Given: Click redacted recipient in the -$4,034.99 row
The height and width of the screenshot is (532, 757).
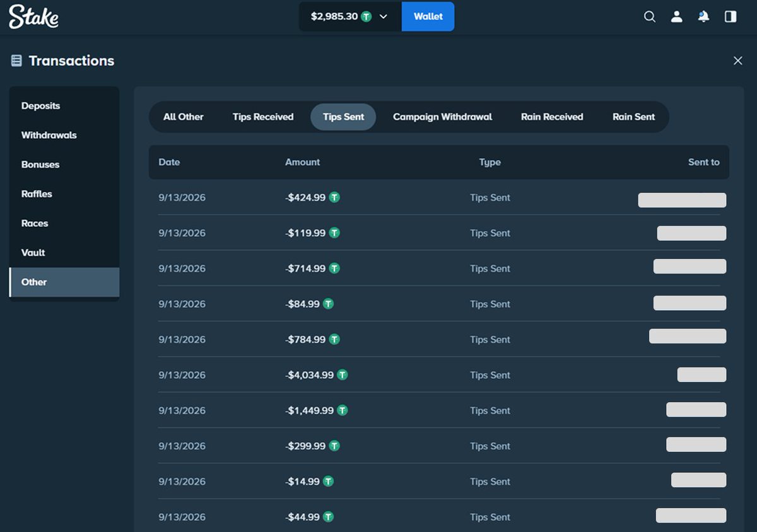Looking at the screenshot, I should click(701, 375).
